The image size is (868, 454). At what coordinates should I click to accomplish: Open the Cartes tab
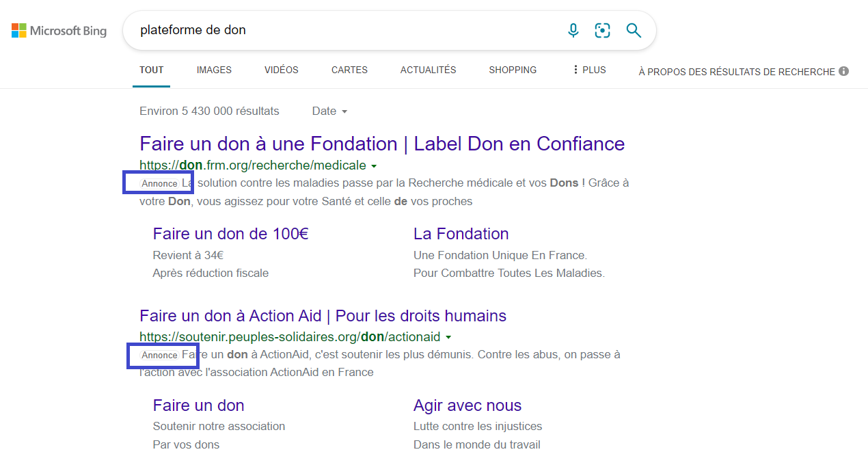[349, 70]
